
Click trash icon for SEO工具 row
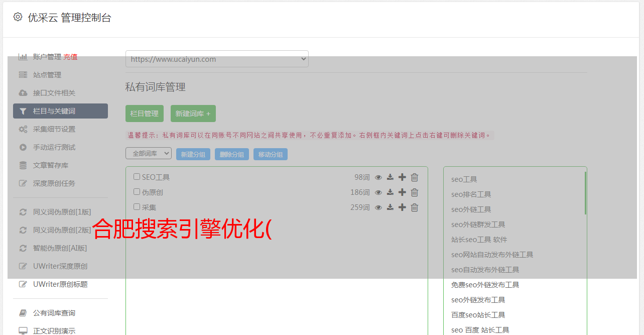(415, 177)
